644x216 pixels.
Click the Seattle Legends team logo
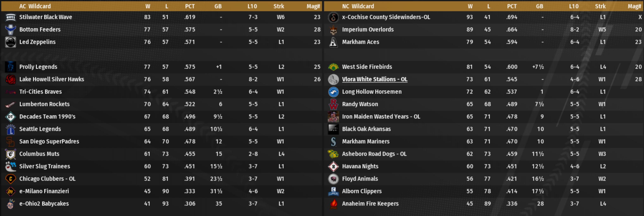11,129
